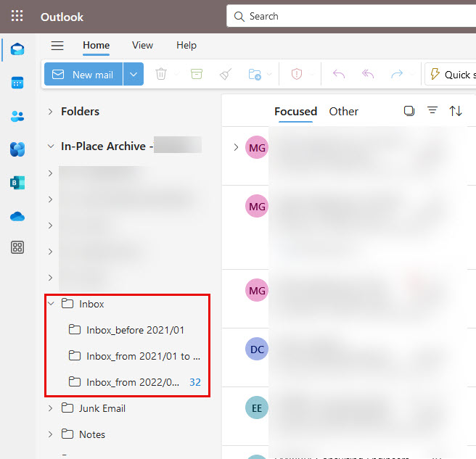
Task: Expand the Folders section
Action: pos(50,112)
